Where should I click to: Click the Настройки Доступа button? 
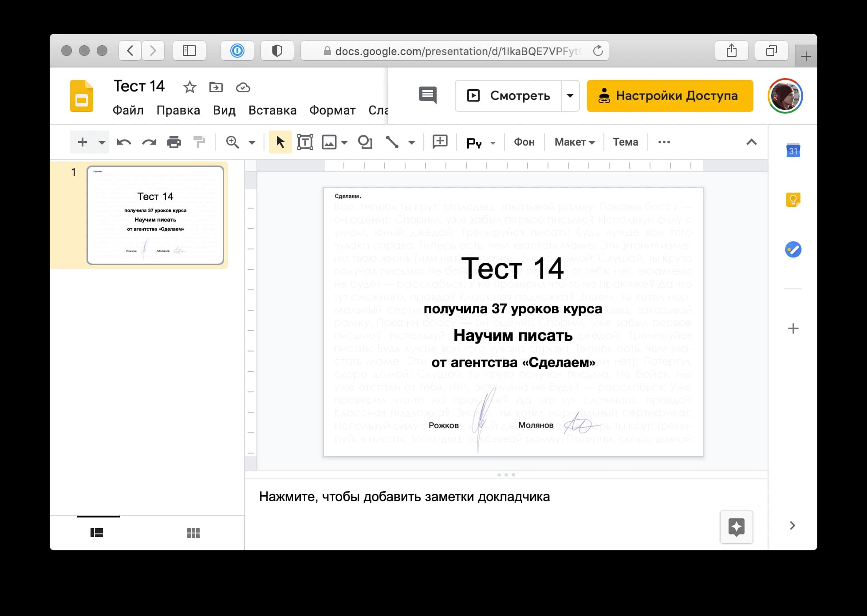[x=670, y=95]
